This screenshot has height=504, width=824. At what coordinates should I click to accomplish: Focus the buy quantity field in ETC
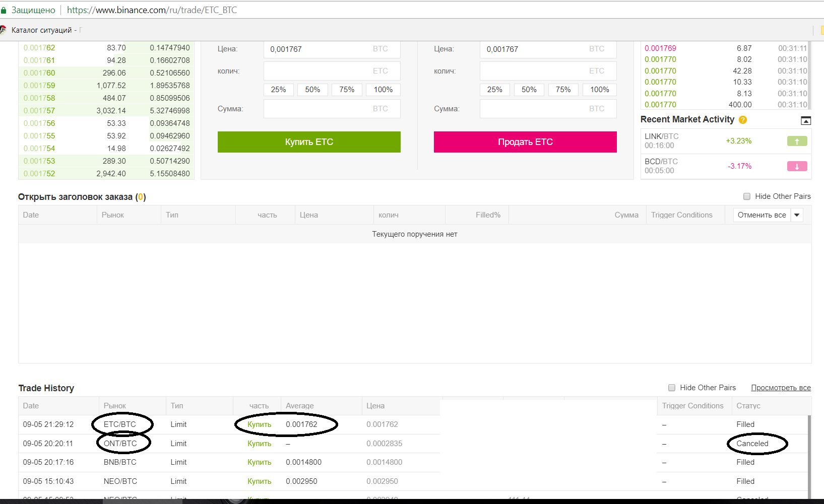(332, 71)
